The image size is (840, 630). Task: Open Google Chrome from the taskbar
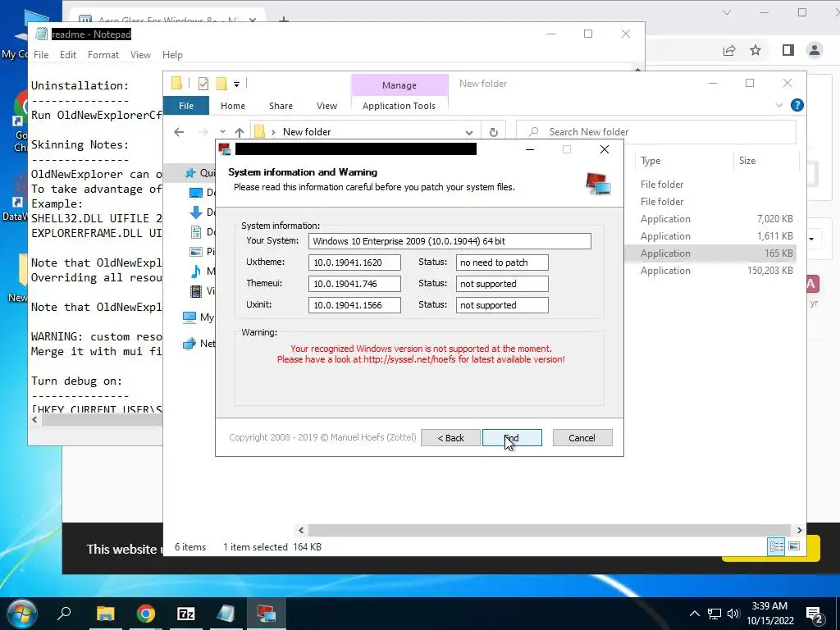[x=145, y=614]
